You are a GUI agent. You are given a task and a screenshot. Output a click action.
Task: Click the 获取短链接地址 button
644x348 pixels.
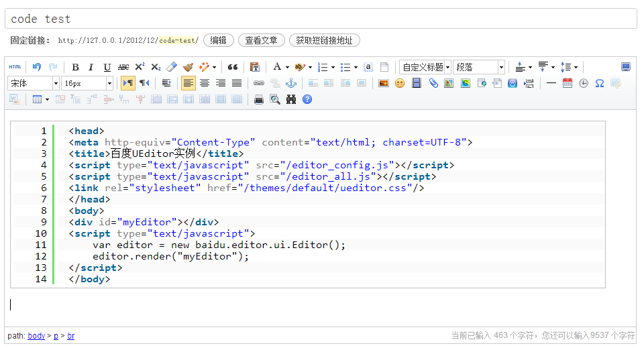324,40
